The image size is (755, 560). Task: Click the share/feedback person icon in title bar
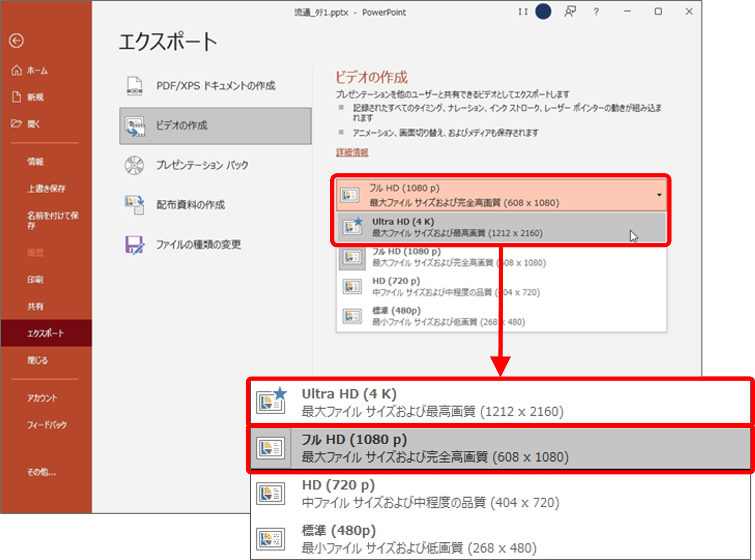570,11
